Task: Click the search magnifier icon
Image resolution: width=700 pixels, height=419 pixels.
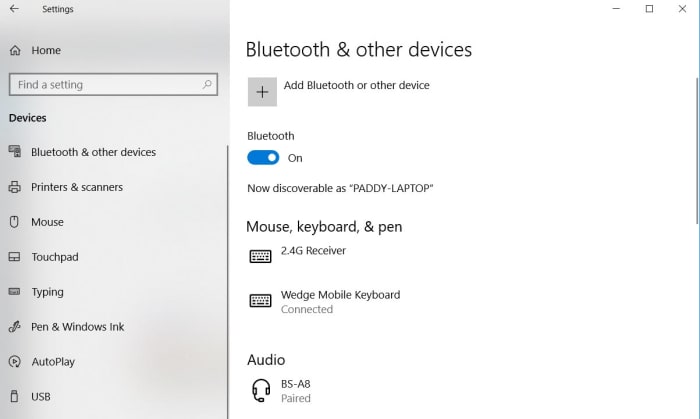Action: point(208,85)
